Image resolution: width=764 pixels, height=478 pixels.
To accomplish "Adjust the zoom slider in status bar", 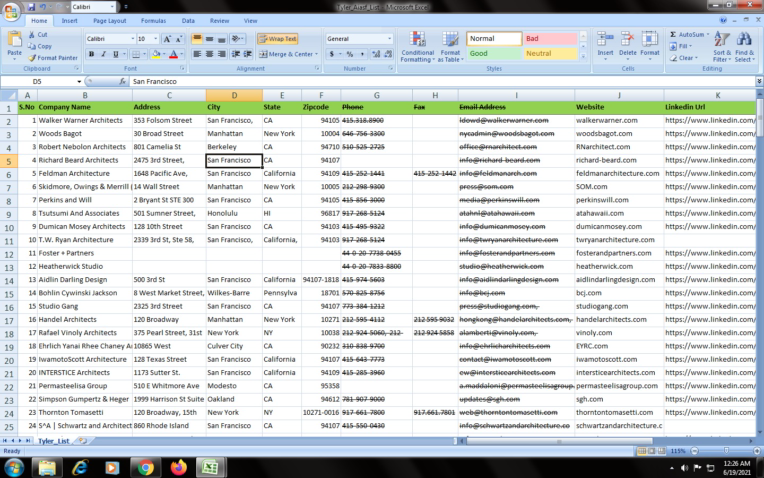I will coord(726,451).
